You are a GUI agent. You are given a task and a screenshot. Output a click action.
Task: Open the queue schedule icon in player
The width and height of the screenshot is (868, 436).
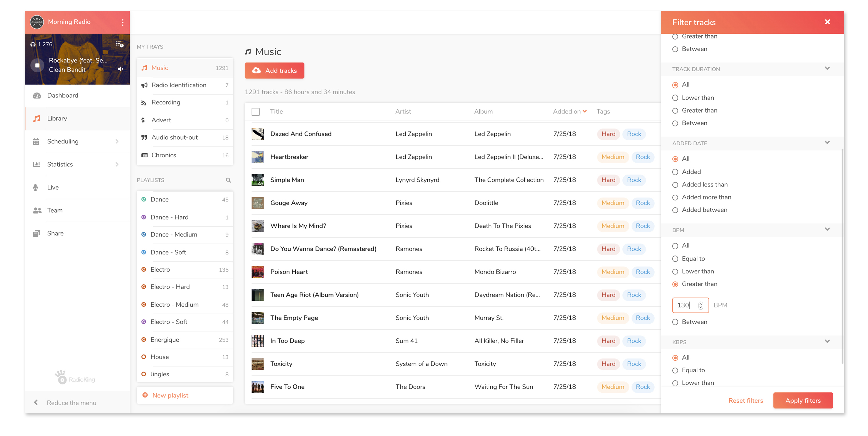(120, 44)
